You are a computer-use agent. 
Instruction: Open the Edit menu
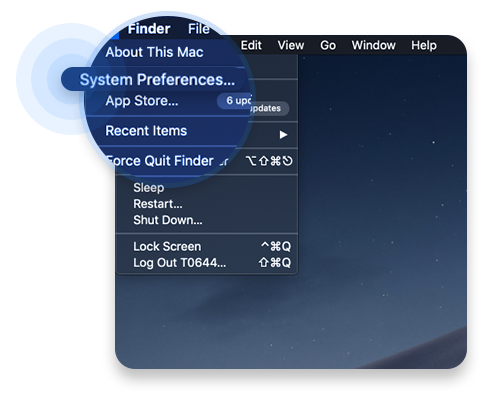tap(251, 45)
